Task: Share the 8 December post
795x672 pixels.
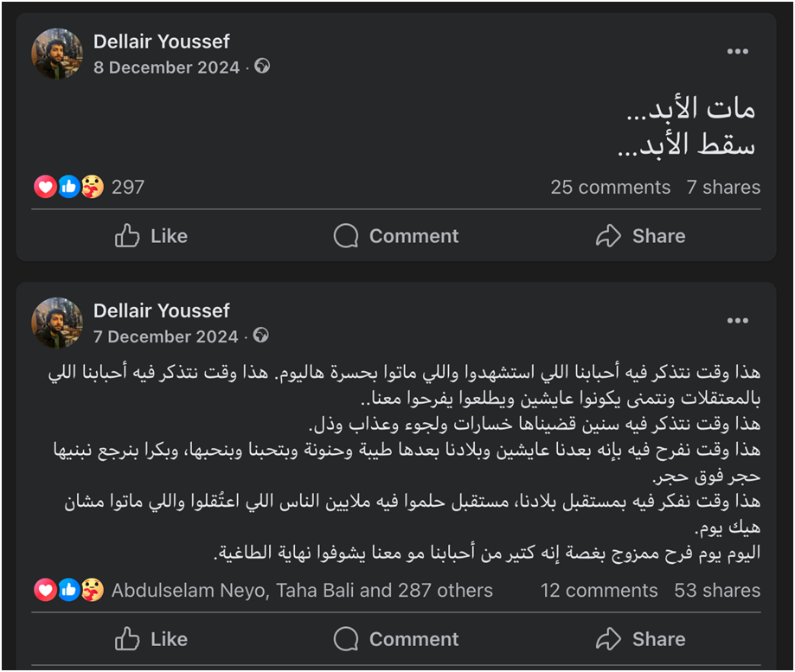Action: 640,236
